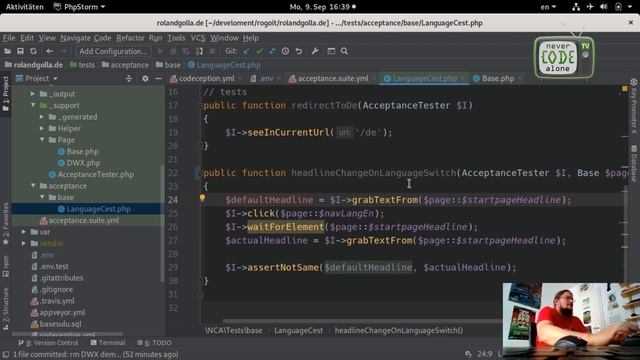The width and height of the screenshot is (640, 360).
Task: Click the Save All toolbar icon
Action: click(20, 51)
